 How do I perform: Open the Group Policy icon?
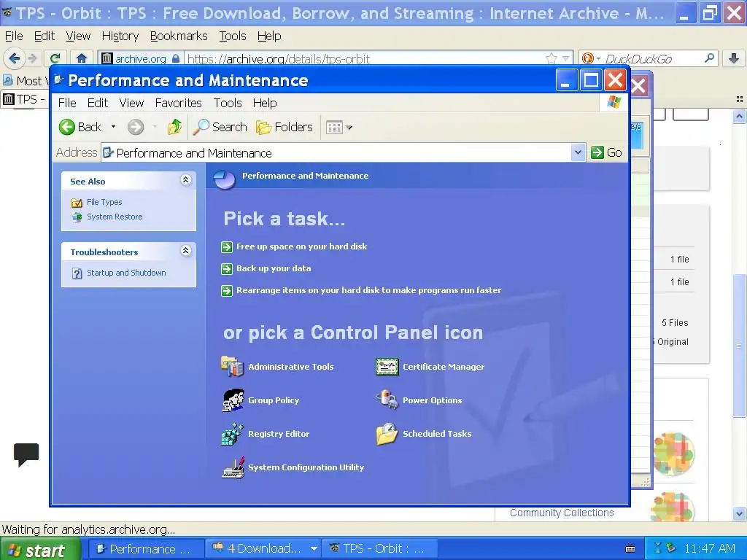(x=233, y=400)
